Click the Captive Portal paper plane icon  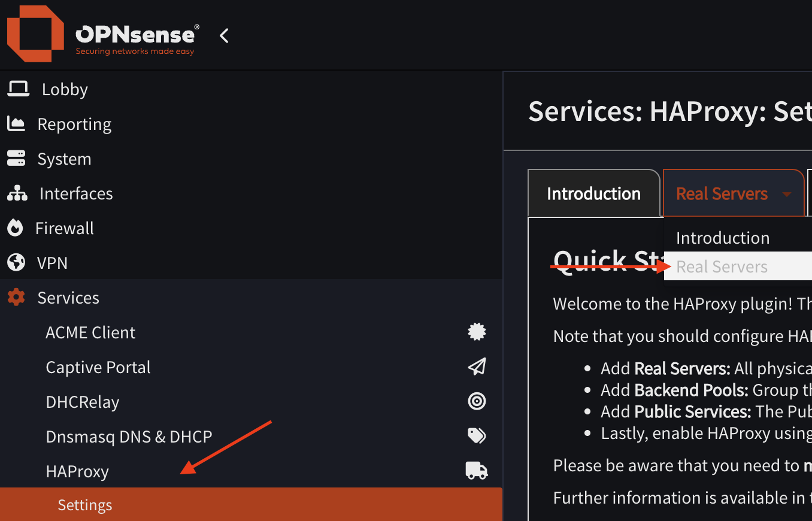(x=477, y=366)
